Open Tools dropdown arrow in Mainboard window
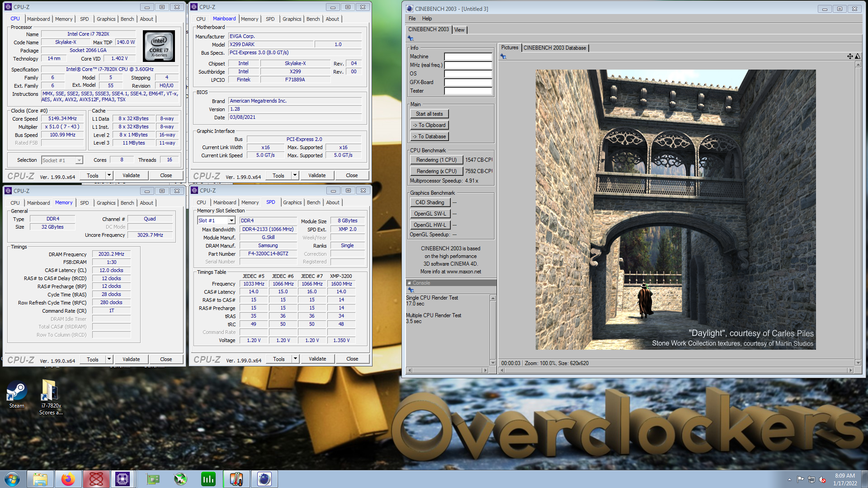 click(295, 175)
